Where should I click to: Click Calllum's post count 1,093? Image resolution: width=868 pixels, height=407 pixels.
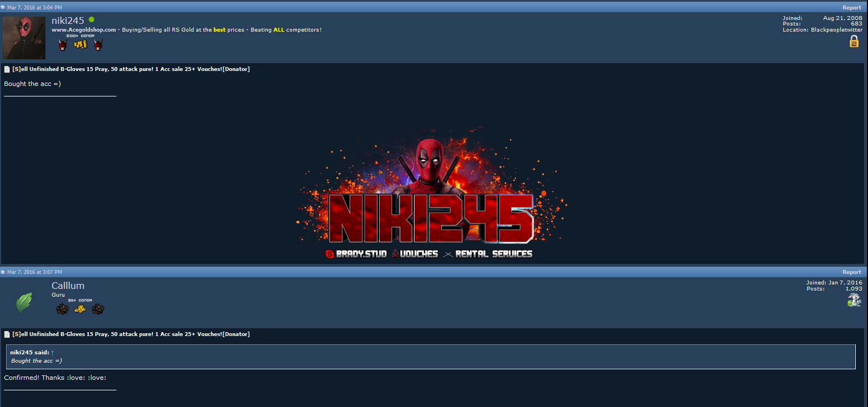coord(854,288)
